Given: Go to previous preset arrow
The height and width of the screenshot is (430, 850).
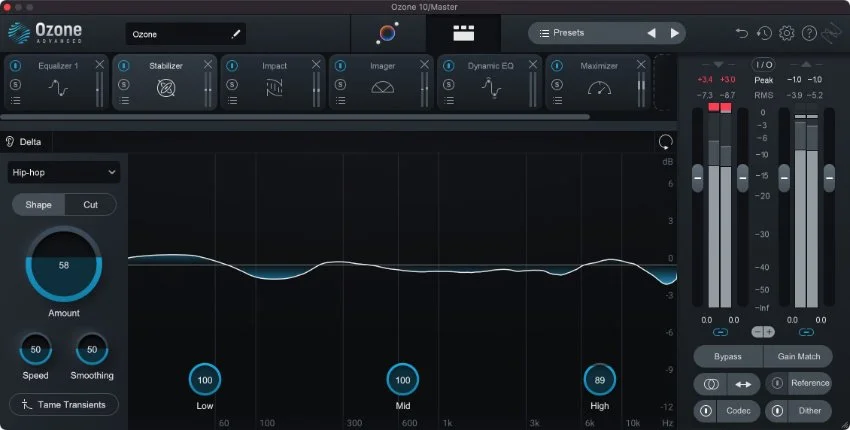Looking at the screenshot, I should (x=652, y=33).
